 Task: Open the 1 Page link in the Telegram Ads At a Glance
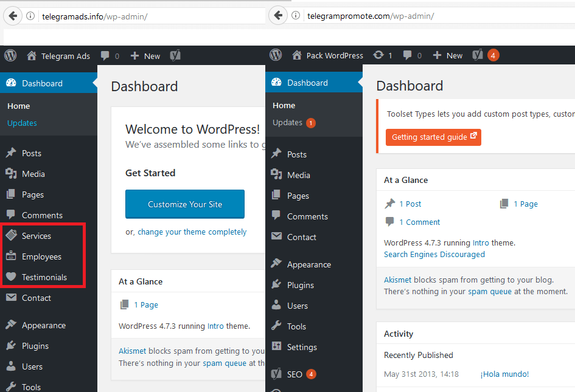tap(146, 305)
